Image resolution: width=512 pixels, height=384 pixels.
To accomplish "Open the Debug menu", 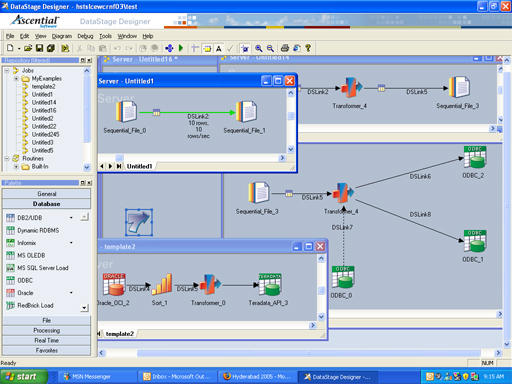I will click(85, 36).
